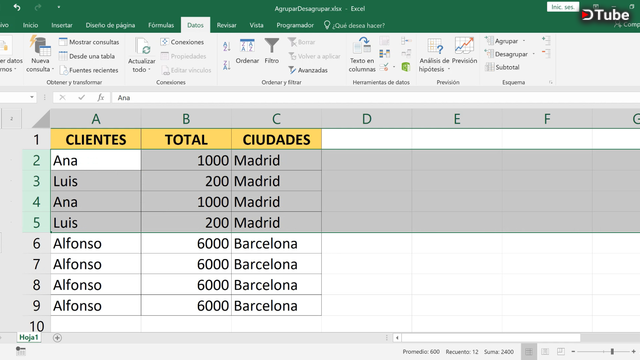Viewport: 640px width, 360px height.
Task: Sort descending with the Z-A icon
Action: click(x=227, y=65)
